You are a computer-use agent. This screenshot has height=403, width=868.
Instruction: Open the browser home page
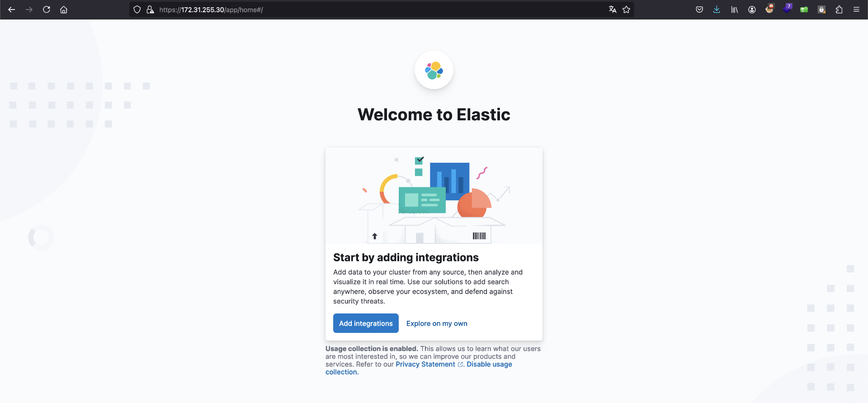coord(64,9)
